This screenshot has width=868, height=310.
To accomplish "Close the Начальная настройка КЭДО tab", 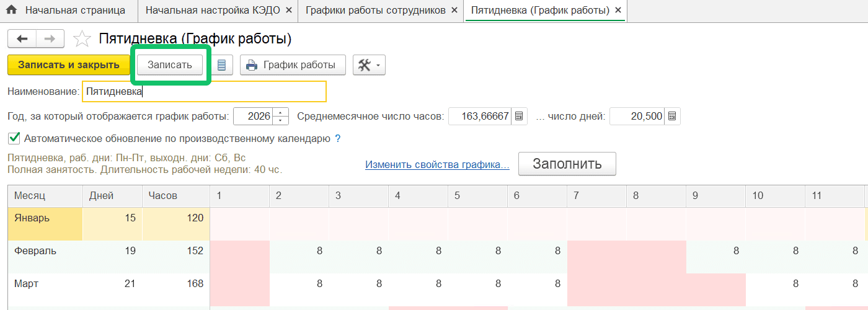I will pyautogui.click(x=288, y=11).
